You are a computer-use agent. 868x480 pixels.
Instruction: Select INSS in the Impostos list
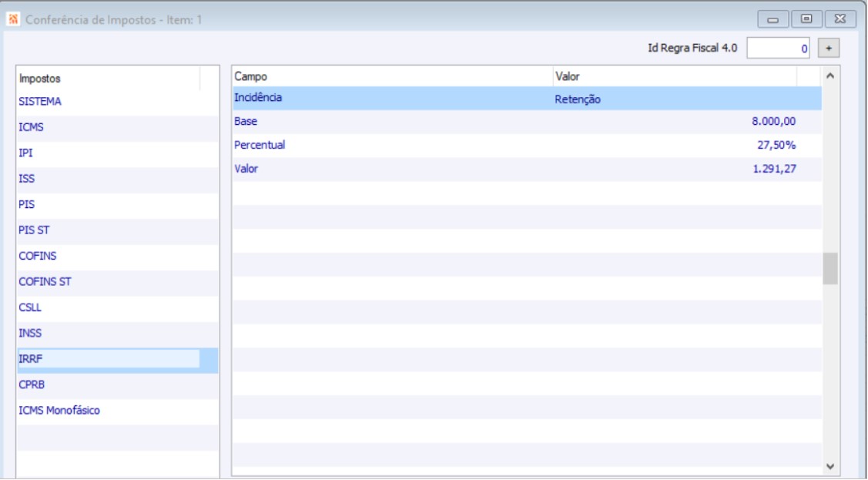(x=117, y=334)
